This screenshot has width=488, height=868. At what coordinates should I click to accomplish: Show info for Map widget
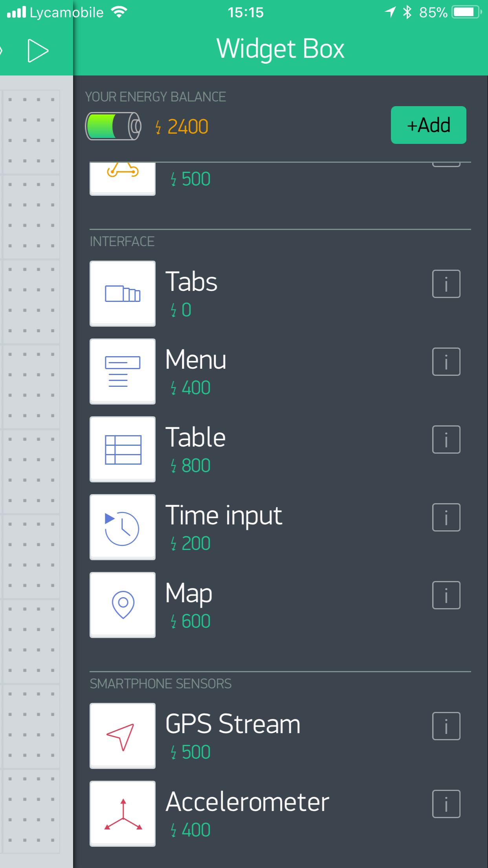(446, 595)
